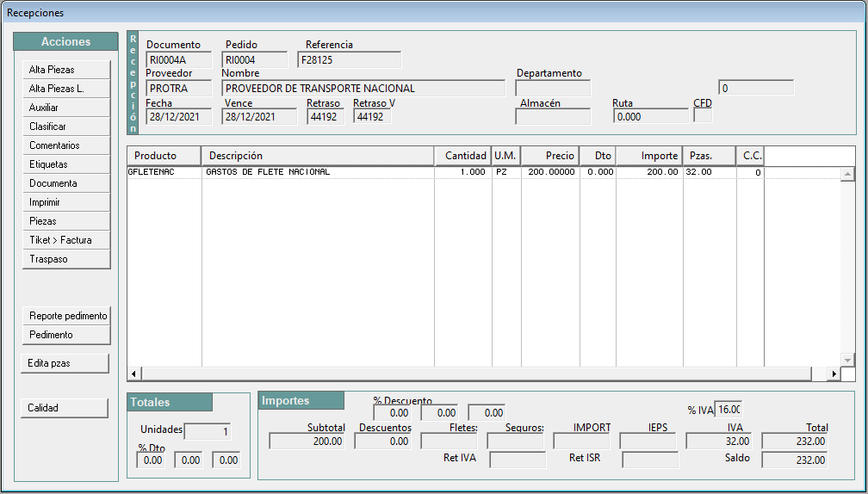
Task: Click the CFD box
Action: pos(703,115)
